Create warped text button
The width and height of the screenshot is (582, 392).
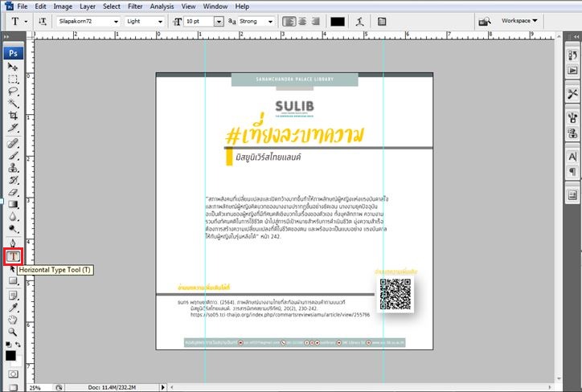[x=359, y=22]
